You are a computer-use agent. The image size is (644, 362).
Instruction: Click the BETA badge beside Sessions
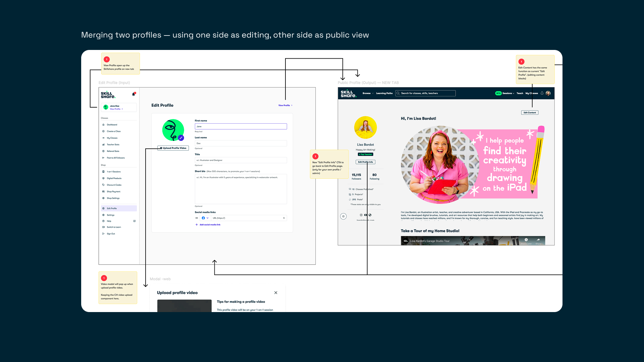tap(498, 94)
